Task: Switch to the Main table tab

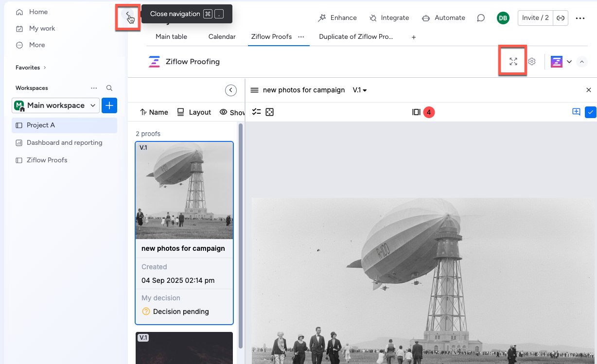Action: click(x=171, y=36)
